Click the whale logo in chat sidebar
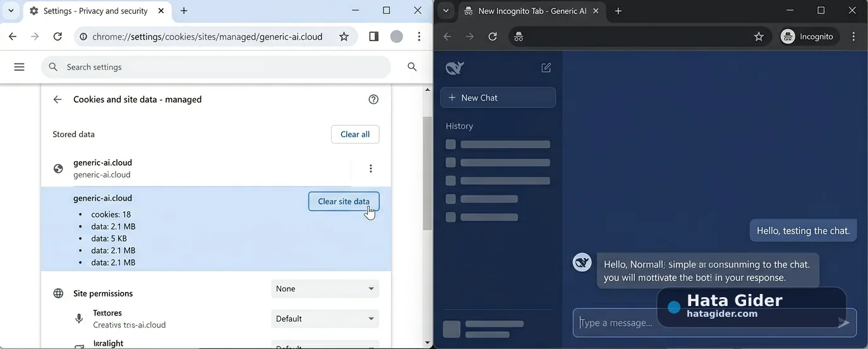Viewport: 868px width, 349px height. (455, 68)
